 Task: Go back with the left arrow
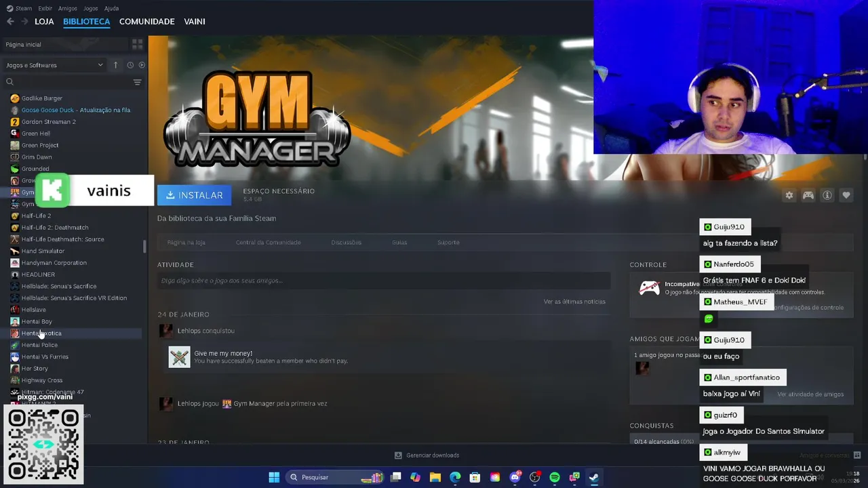[10, 22]
